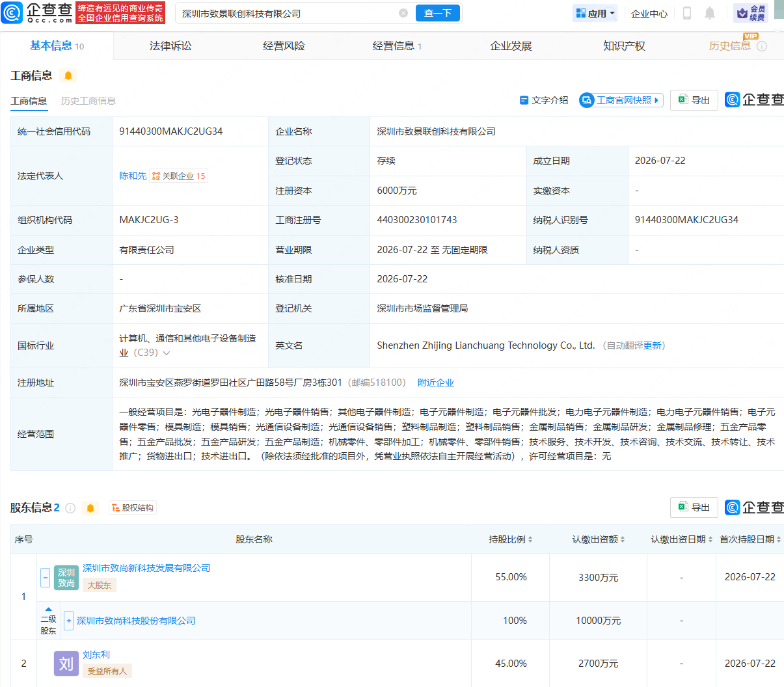Image resolution: width=784 pixels, height=687 pixels.
Task: Collapse shareholder 深圳市致尚新科技发展有限公司 with minus
Action: click(x=46, y=577)
